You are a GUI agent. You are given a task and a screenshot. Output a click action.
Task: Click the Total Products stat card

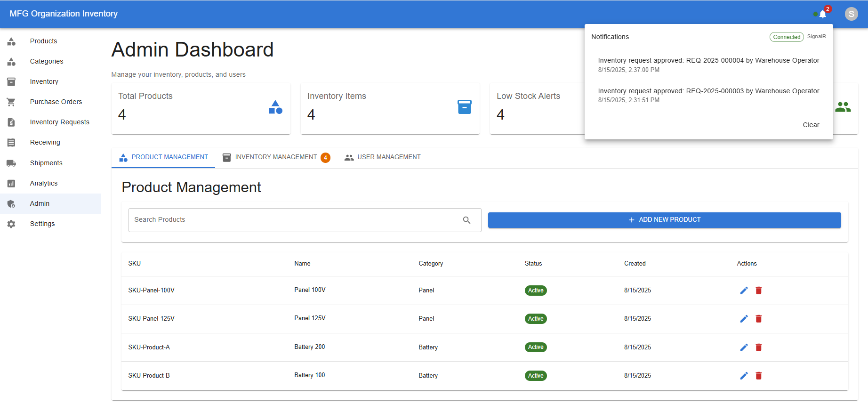click(x=201, y=108)
